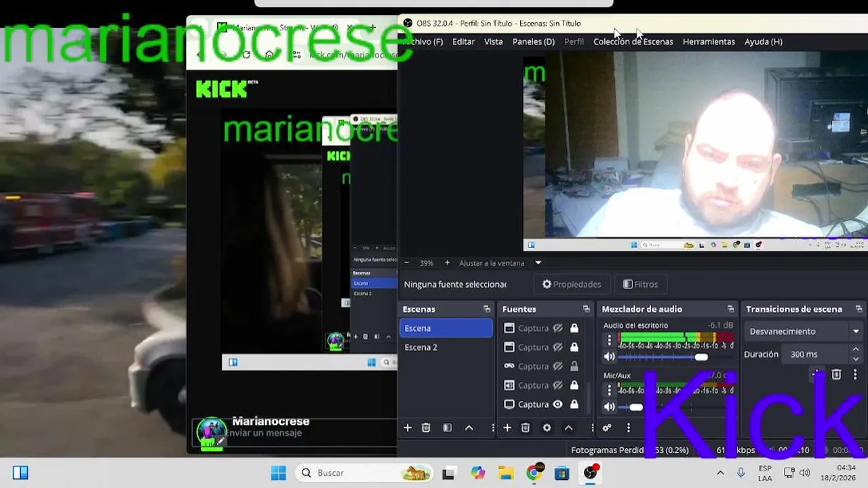Viewport: 868px width, 488px height.
Task: Open File Explorer from the taskbar
Action: coord(506,473)
